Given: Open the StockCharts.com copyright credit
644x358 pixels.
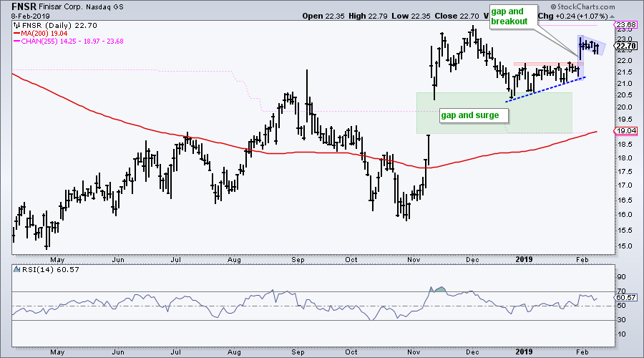Looking at the screenshot, I should pos(582,6).
